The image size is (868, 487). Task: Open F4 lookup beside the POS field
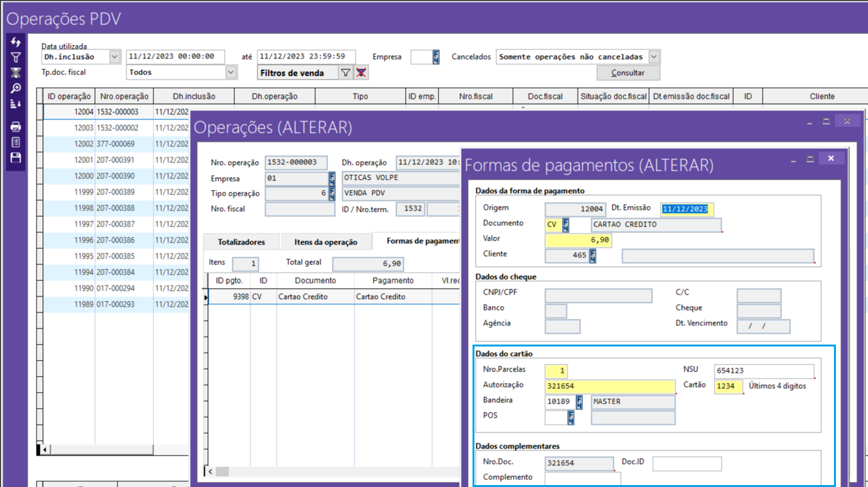click(571, 418)
